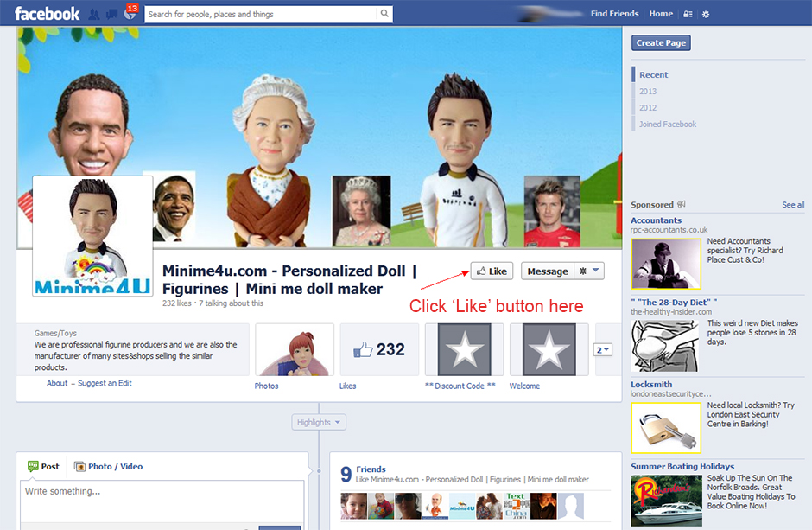This screenshot has height=530, width=812.
Task: Open the first friend thumbnail
Action: click(353, 506)
